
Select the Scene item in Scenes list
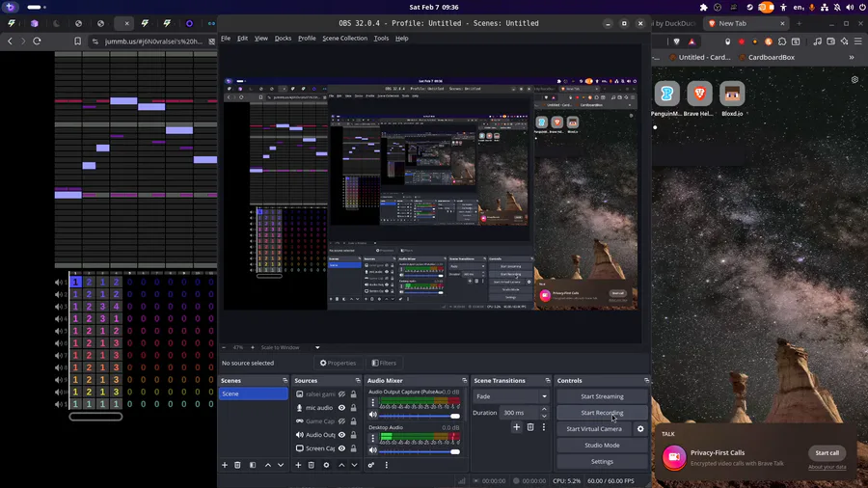[x=253, y=393]
